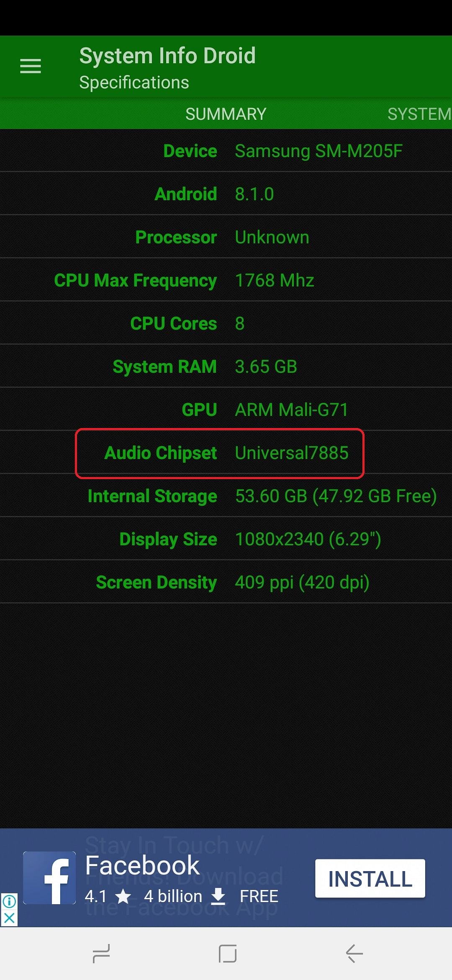
Task: Tap the download icon in the Facebook ad
Action: coord(218,896)
